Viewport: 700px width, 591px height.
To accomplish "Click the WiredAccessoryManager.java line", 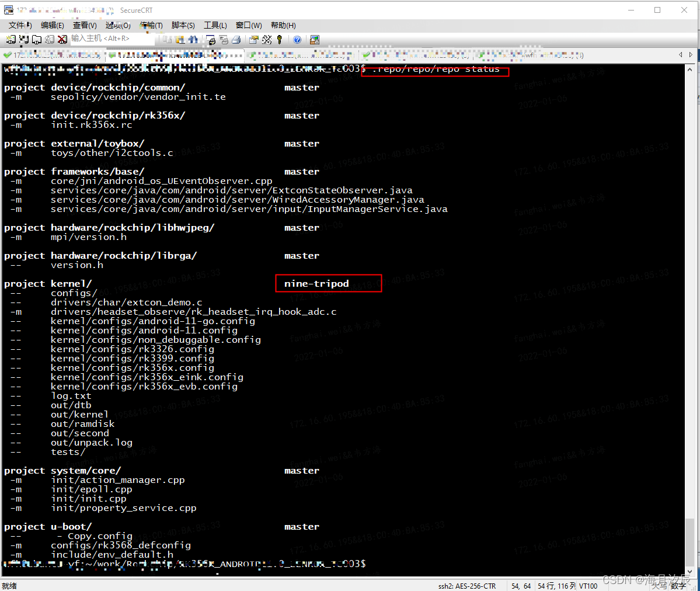I will (x=237, y=200).
